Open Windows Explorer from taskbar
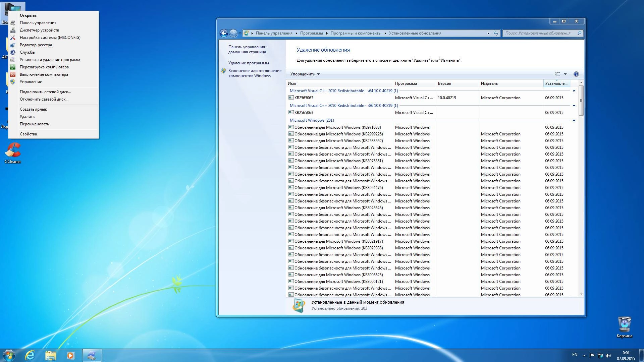Screen dimensions: 644x362 pyautogui.click(x=50, y=355)
